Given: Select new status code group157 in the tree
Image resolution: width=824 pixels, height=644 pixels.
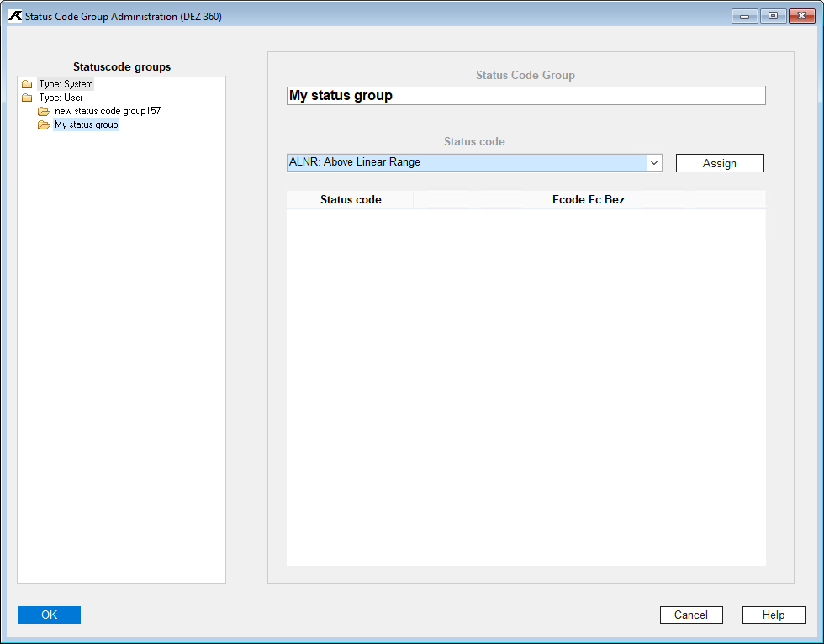Looking at the screenshot, I should point(108,111).
